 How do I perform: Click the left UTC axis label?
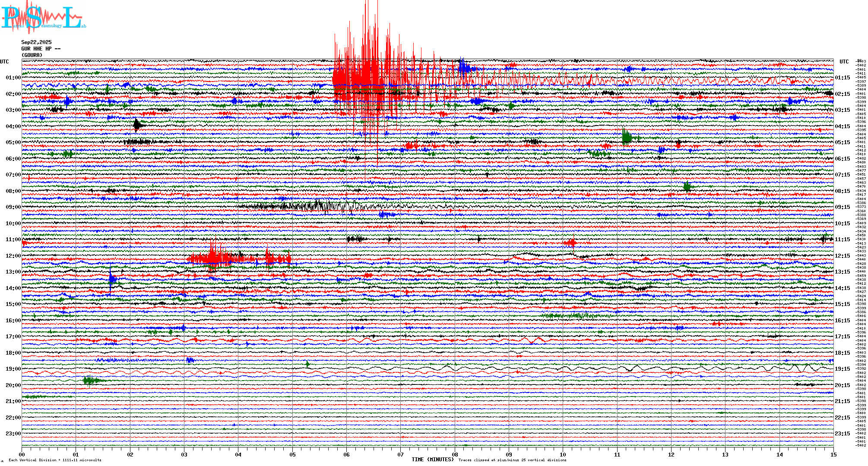click(4, 62)
